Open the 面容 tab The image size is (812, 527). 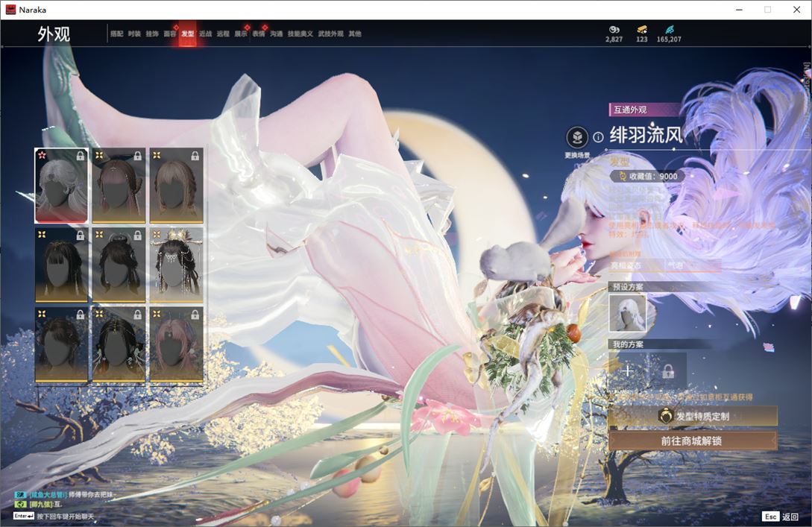(170, 34)
